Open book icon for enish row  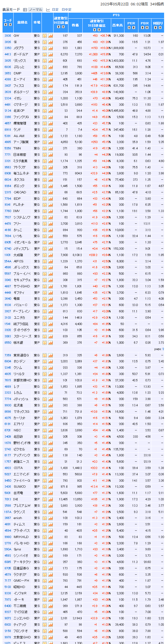[45, 518]
